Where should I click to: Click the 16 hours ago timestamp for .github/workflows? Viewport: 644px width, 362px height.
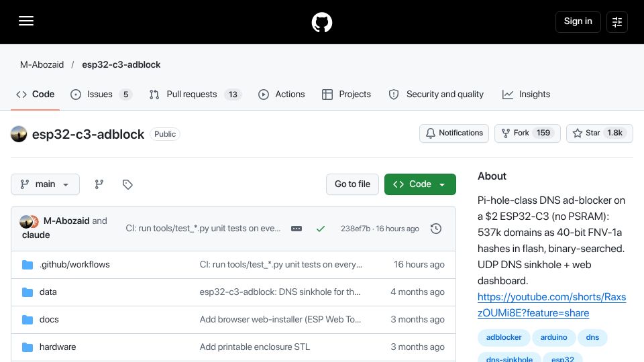click(419, 265)
